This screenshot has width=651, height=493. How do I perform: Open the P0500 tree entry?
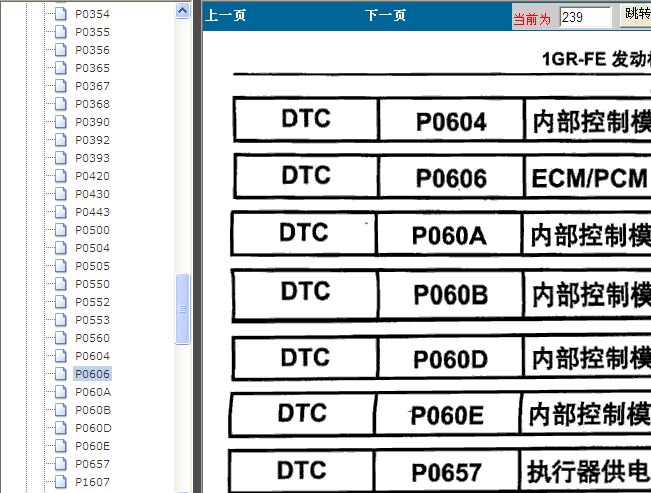pos(92,230)
